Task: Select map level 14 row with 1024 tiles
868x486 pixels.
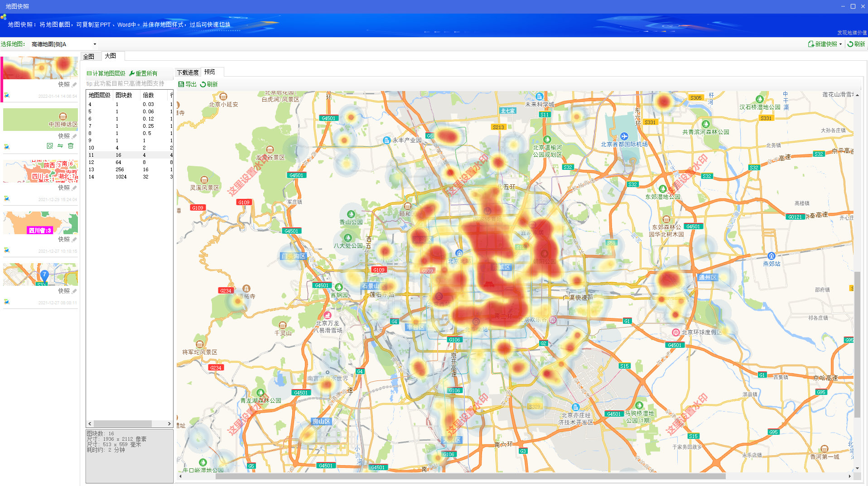Action: [130, 177]
